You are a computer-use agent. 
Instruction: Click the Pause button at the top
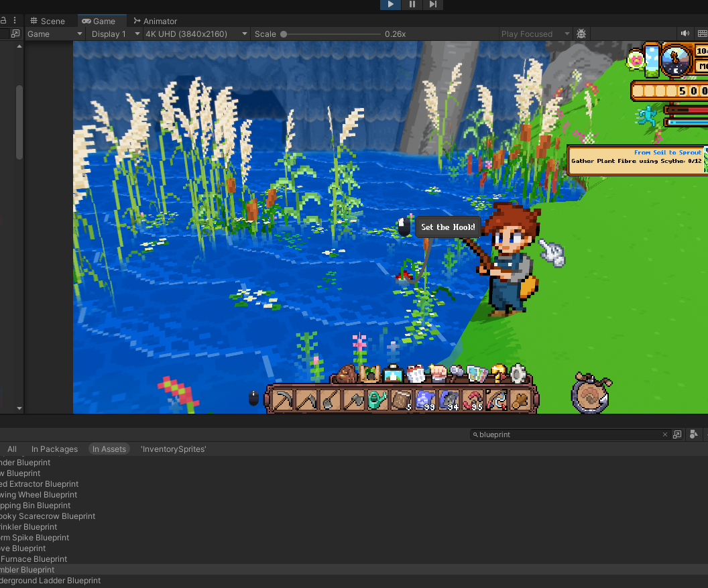coord(412,5)
